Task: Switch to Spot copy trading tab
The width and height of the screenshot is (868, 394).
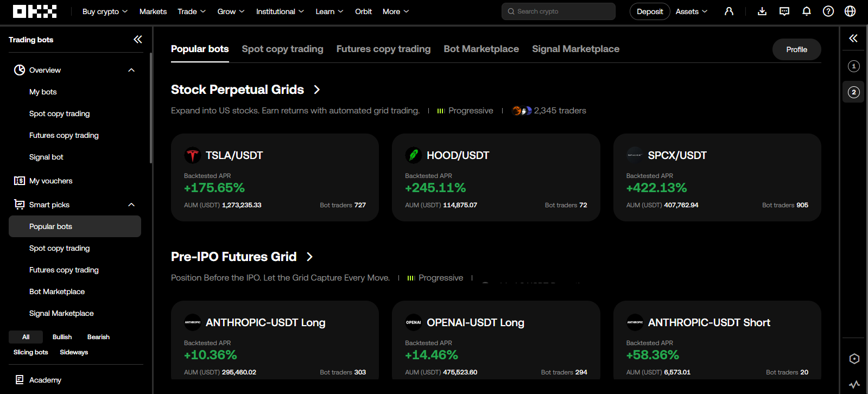Action: click(x=282, y=49)
